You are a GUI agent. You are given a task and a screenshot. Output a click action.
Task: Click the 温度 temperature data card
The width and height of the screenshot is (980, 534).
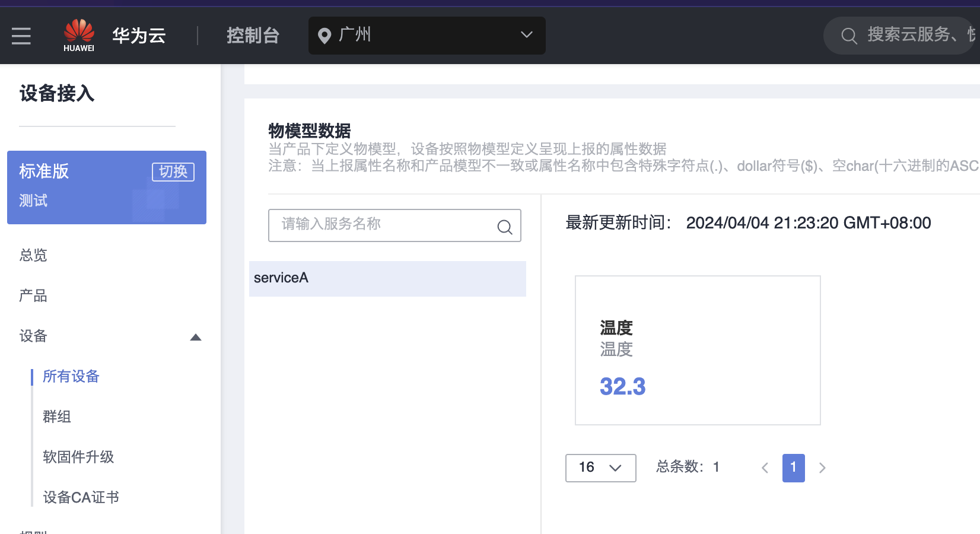[x=698, y=350]
